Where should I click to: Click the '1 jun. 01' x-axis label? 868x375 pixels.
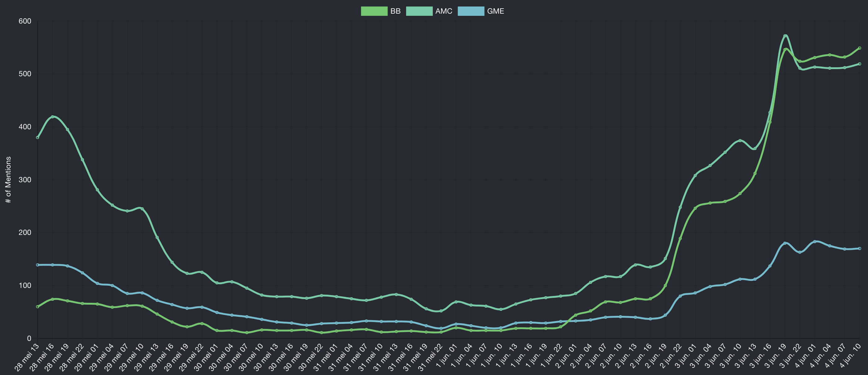click(x=446, y=356)
